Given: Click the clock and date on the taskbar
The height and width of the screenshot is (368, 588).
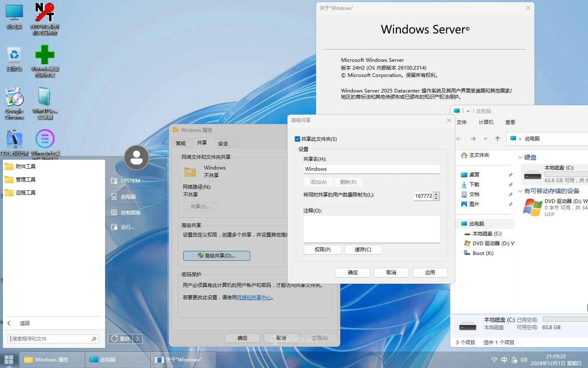Looking at the screenshot, I should 556,360.
